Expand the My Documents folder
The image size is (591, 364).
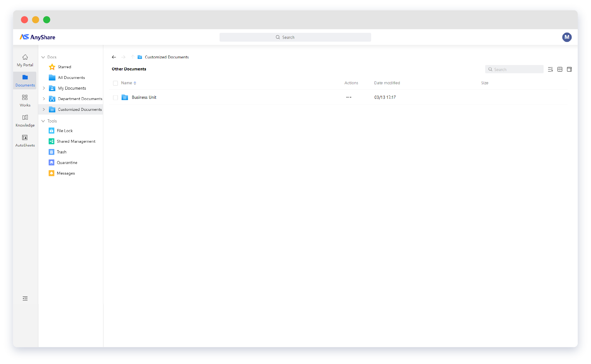[x=44, y=88]
